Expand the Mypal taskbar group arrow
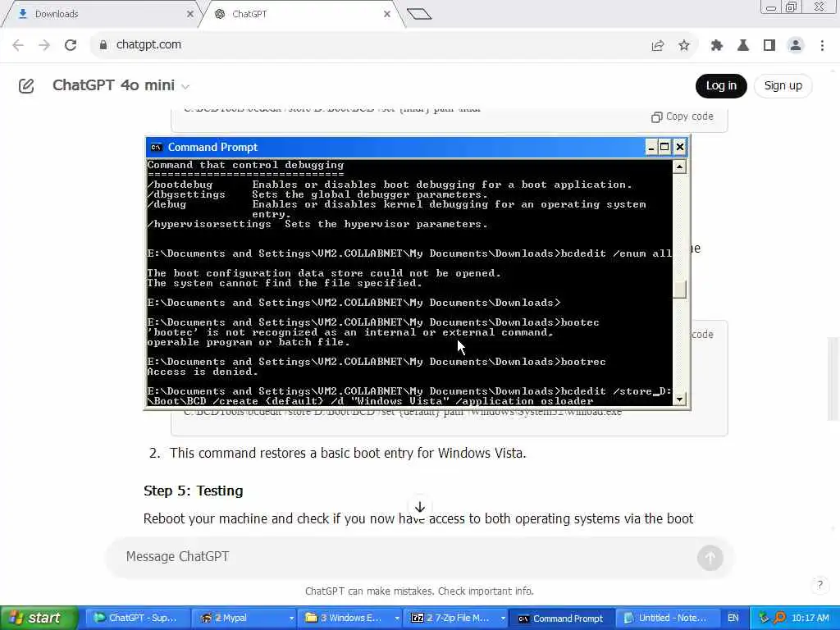 point(291,619)
